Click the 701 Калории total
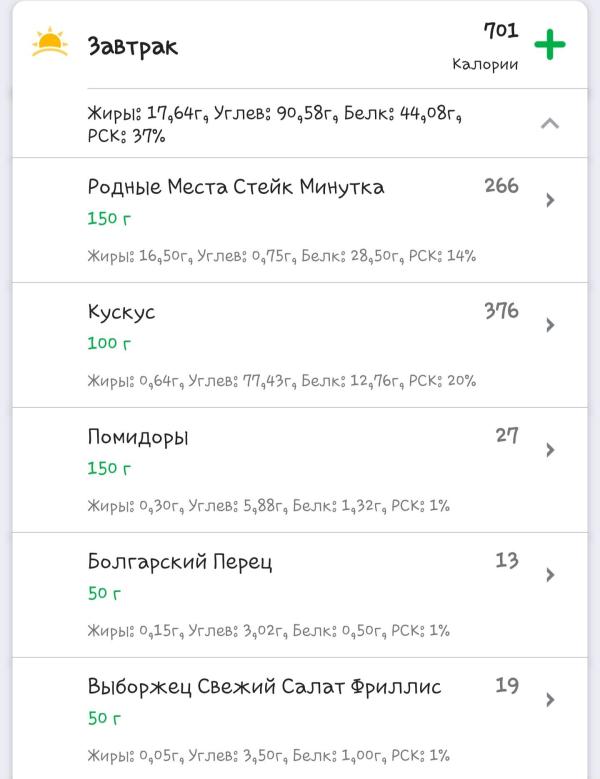Viewport: 600px width, 779px height. (x=485, y=46)
